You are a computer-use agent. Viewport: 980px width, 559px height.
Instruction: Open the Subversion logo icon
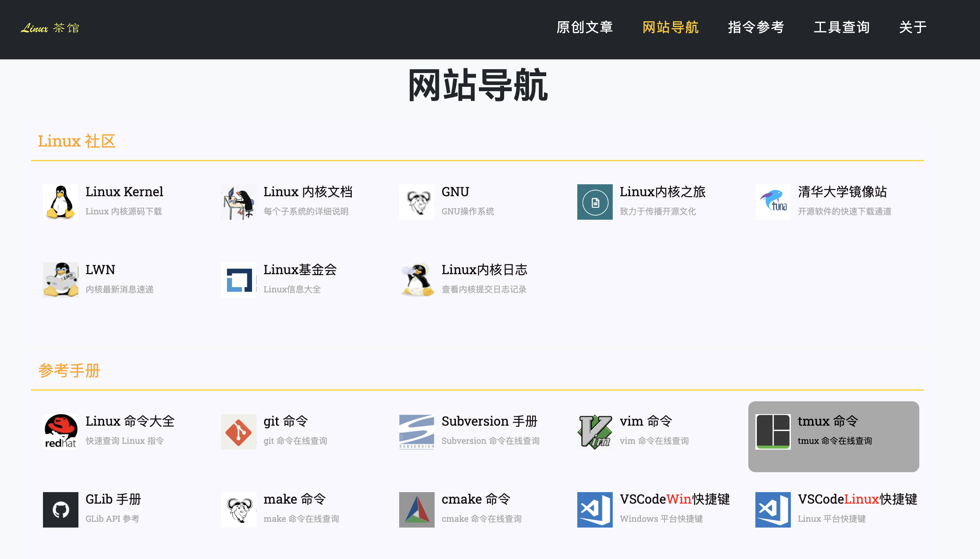click(416, 431)
